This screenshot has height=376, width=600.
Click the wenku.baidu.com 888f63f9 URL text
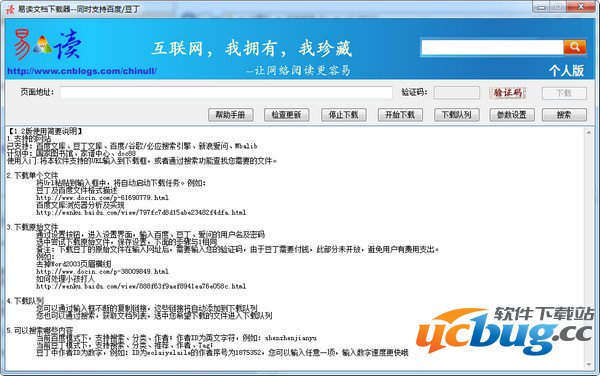tap(141, 286)
